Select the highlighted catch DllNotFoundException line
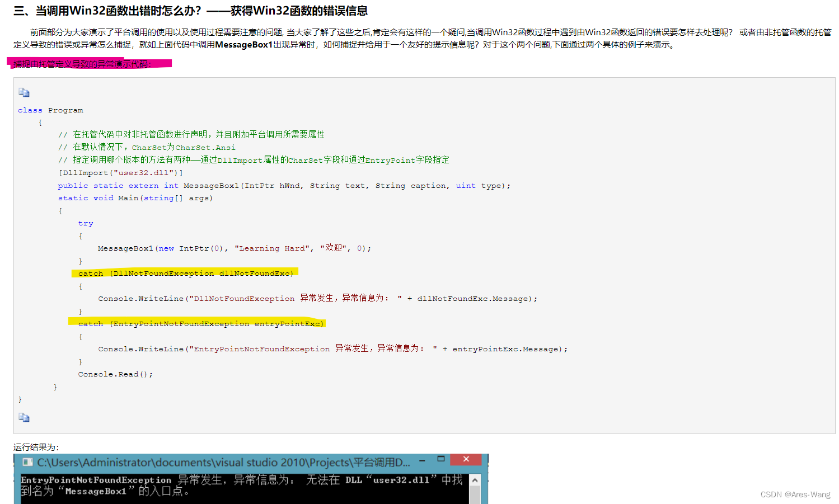The image size is (839, 504). tap(185, 273)
